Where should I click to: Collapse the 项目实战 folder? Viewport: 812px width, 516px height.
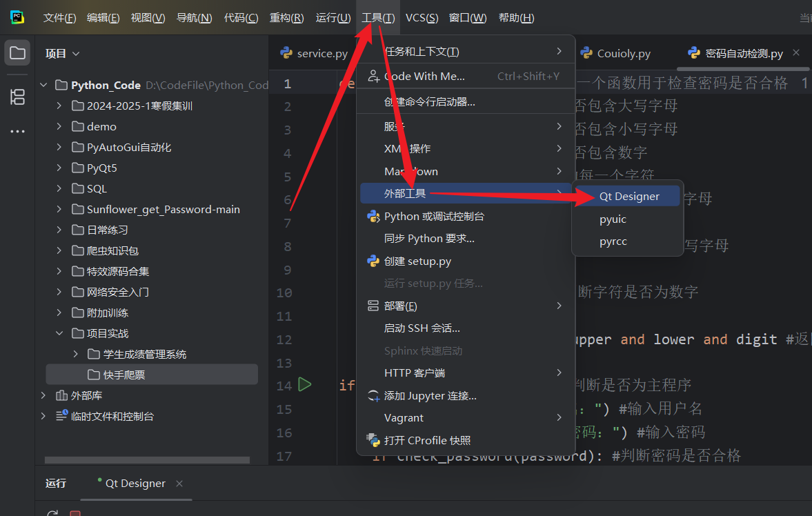pos(59,333)
